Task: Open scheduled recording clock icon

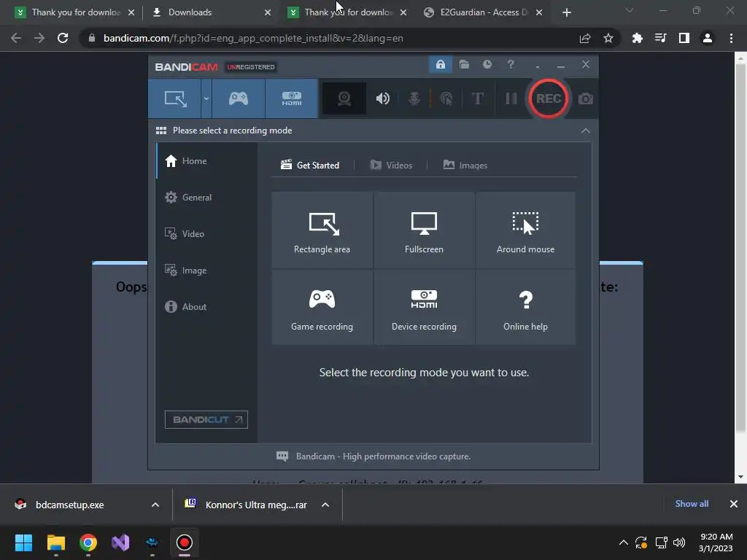Action: (x=487, y=64)
